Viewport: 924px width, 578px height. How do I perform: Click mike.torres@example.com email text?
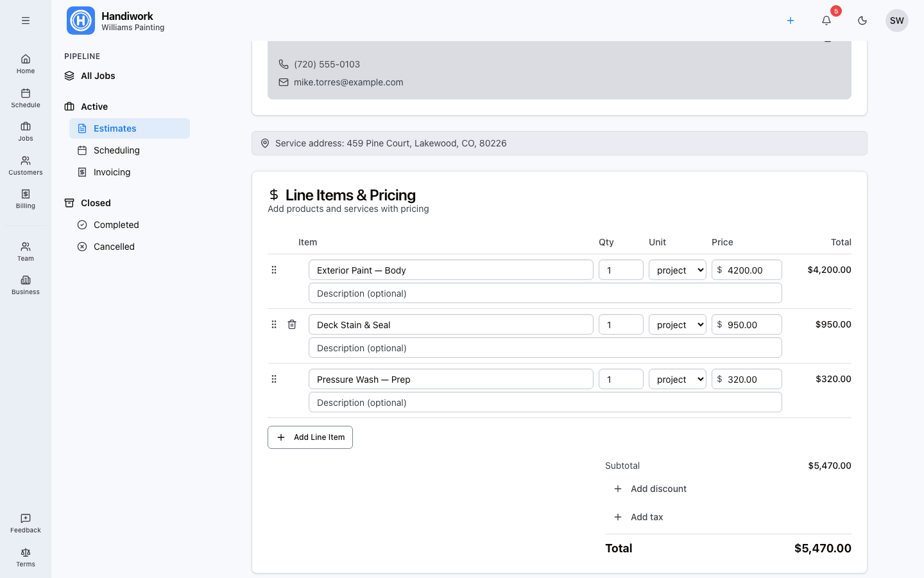(348, 82)
